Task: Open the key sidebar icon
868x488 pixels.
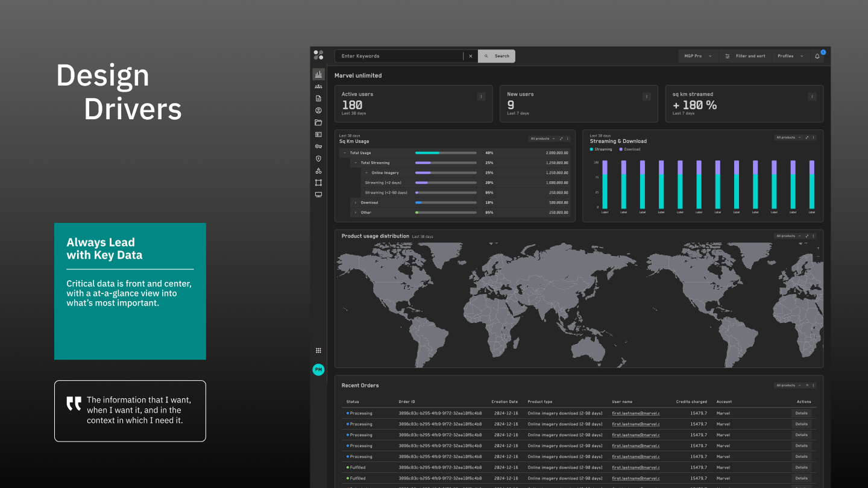Action: point(318,146)
